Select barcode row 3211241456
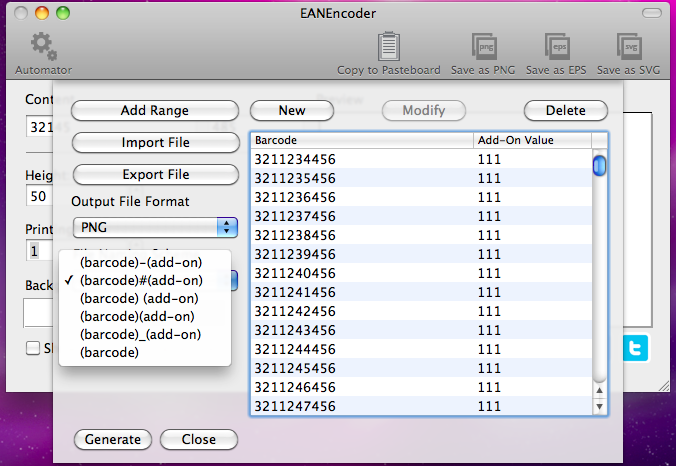Image resolution: width=676 pixels, height=466 pixels. click(421, 292)
